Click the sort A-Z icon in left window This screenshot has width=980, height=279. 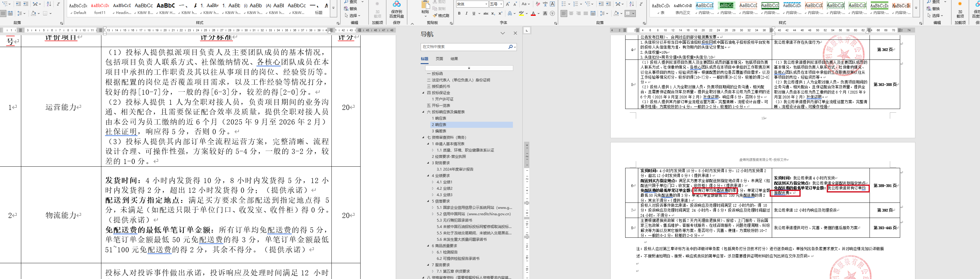[x=49, y=4]
